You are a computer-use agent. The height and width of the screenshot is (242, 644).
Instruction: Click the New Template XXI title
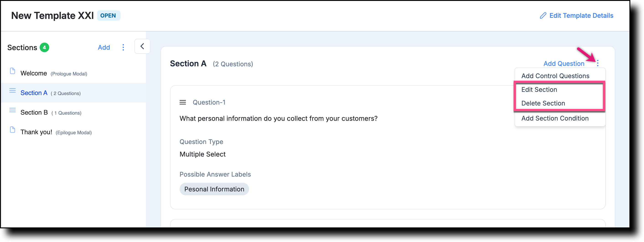click(x=52, y=15)
